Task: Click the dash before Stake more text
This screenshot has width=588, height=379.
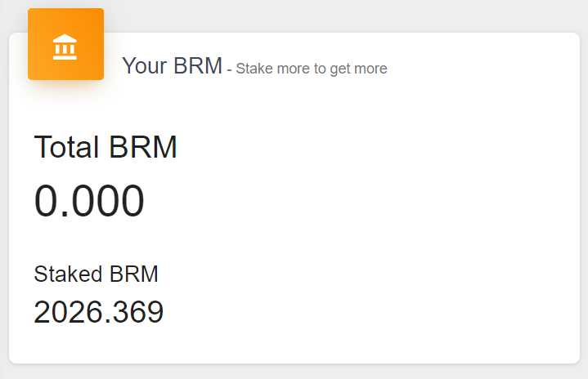Action: point(229,69)
